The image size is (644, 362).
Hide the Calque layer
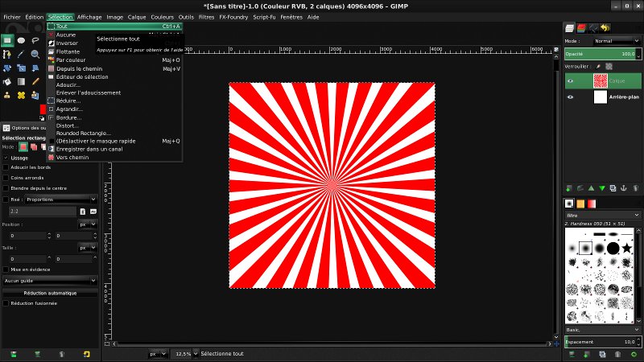[570, 81]
